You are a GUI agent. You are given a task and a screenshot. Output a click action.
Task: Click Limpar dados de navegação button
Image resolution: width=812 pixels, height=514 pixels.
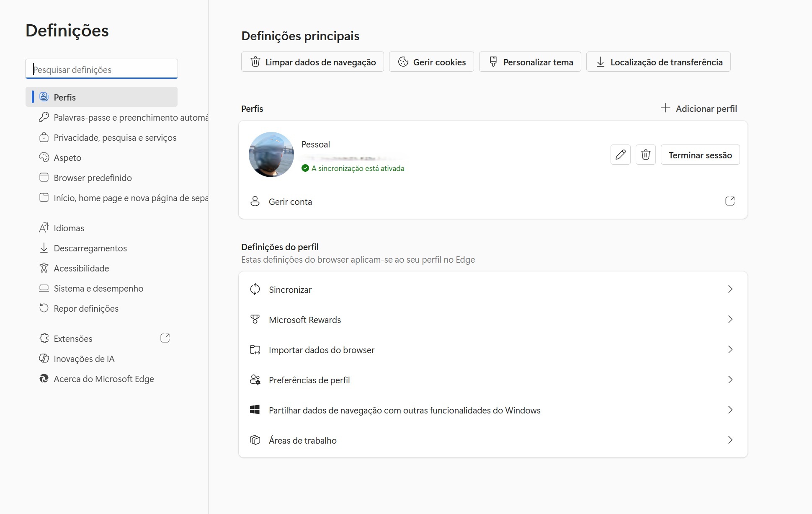click(312, 62)
